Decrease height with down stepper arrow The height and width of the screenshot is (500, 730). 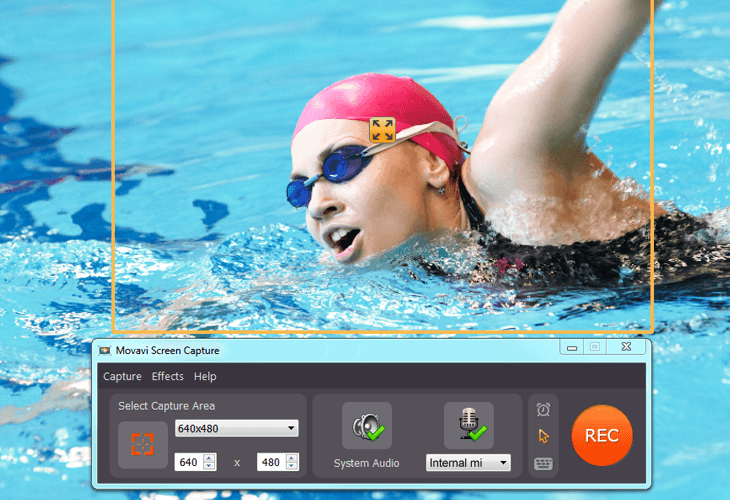pos(292,466)
